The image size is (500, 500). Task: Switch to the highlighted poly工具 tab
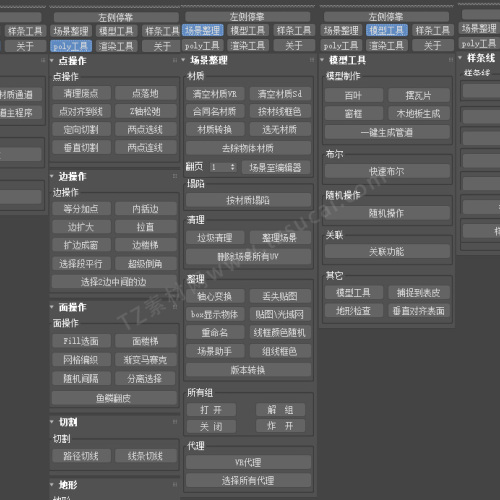point(71,46)
